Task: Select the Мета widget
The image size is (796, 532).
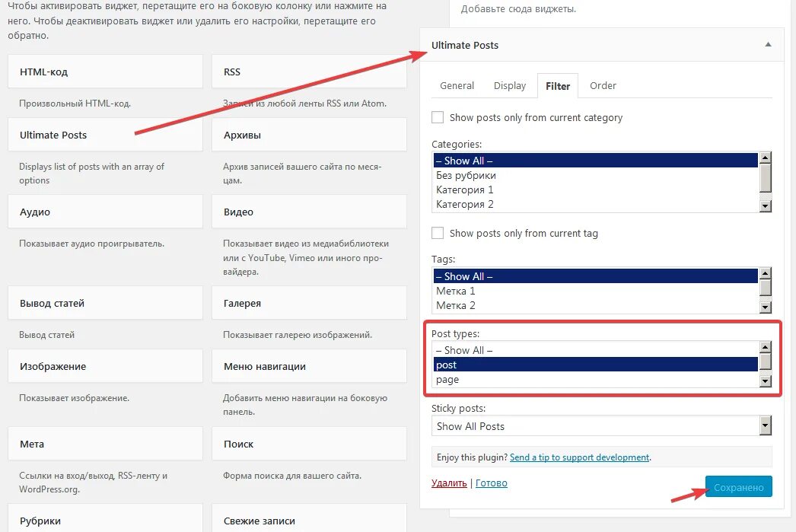Action: 105,444
